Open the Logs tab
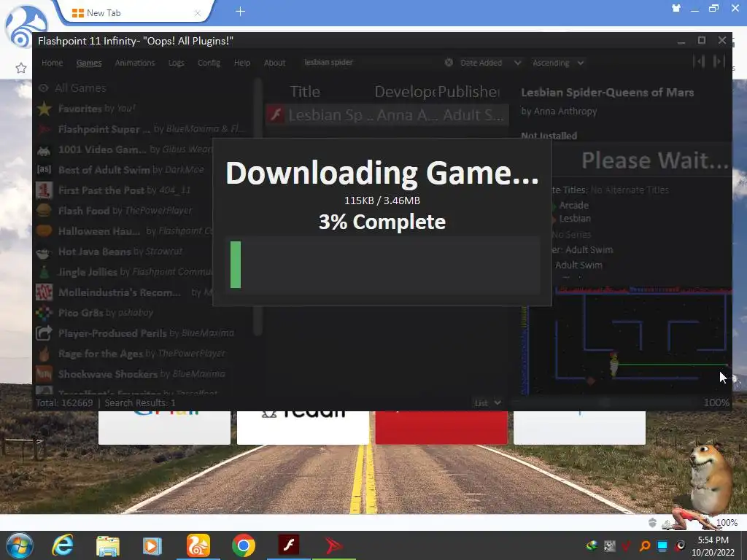This screenshot has height=560, width=747. pos(177,63)
